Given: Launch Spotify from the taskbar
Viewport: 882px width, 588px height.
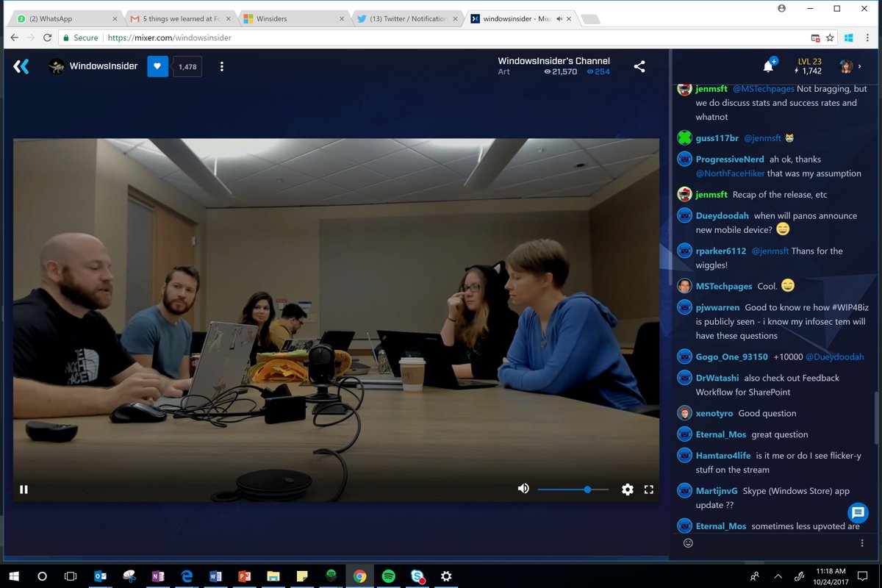Looking at the screenshot, I should [389, 576].
